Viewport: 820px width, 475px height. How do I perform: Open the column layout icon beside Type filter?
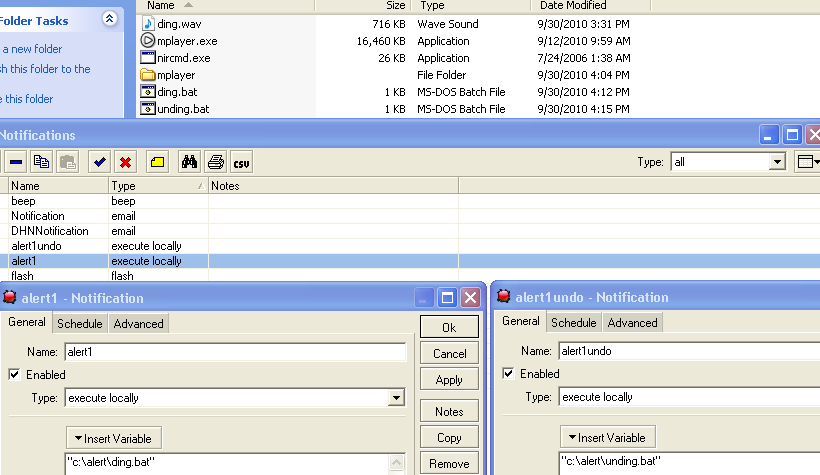coord(807,162)
